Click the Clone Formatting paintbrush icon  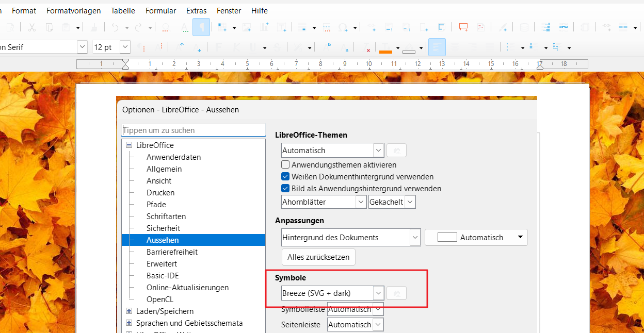point(94,27)
